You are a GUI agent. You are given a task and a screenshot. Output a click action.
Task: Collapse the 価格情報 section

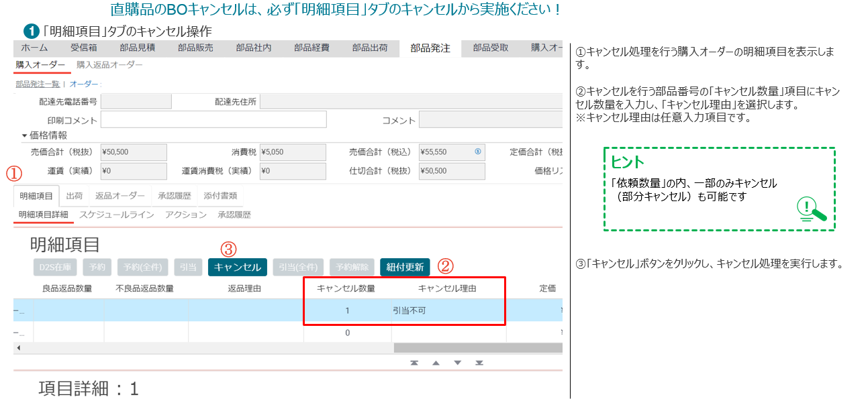[25, 135]
